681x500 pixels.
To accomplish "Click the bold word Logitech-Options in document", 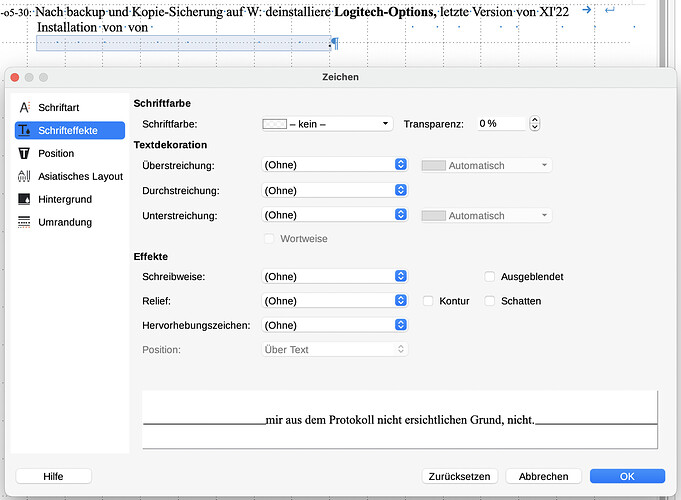I will click(385, 11).
